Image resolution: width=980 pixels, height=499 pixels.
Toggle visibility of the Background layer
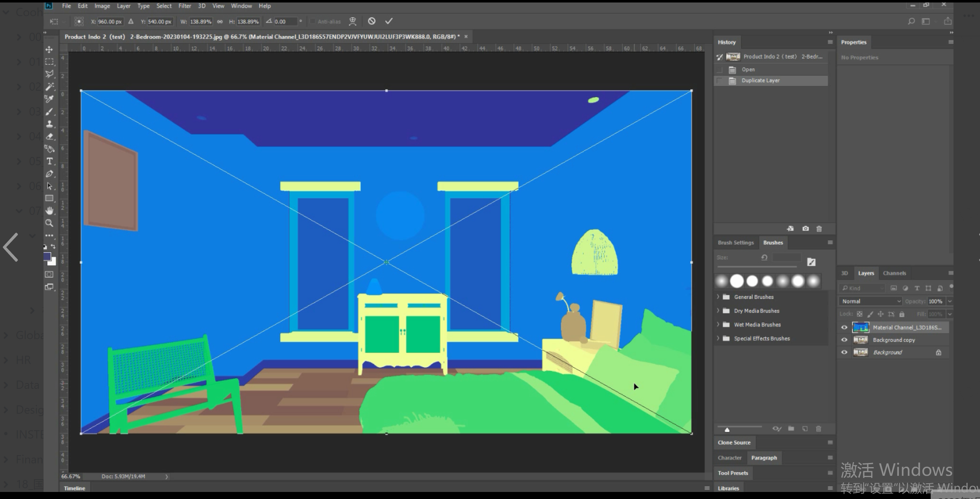tap(844, 352)
